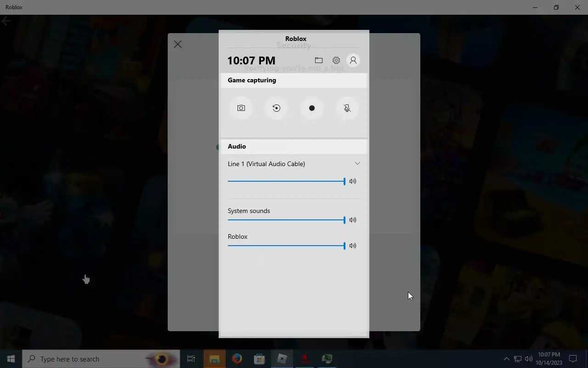
Task: Mute the Line 1 Virtual Audio Cable output
Action: coord(353,181)
